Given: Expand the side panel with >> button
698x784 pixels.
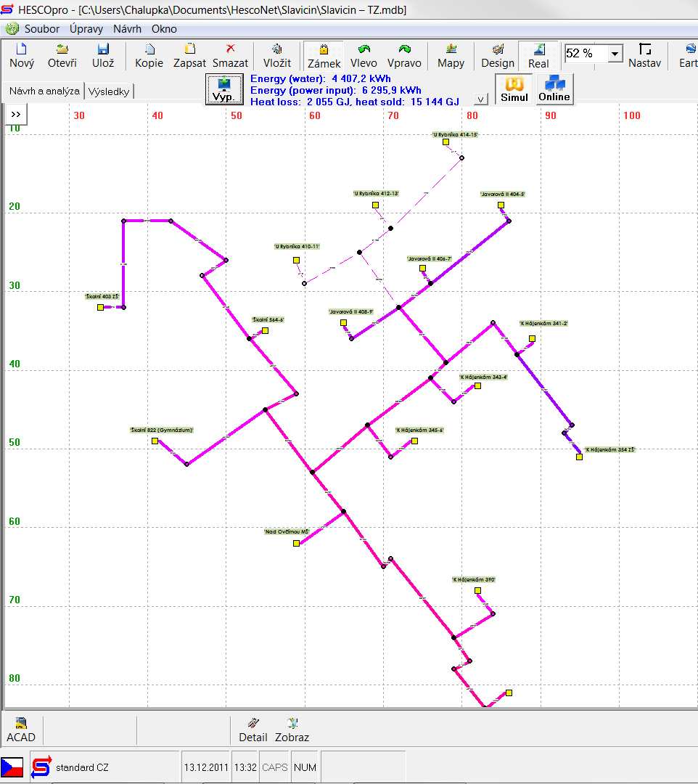Looking at the screenshot, I should coord(16,115).
